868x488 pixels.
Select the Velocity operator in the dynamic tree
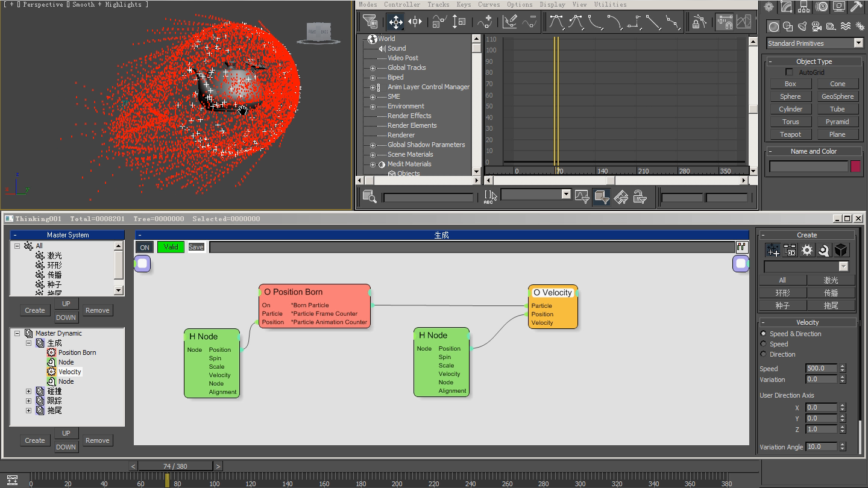(x=69, y=372)
